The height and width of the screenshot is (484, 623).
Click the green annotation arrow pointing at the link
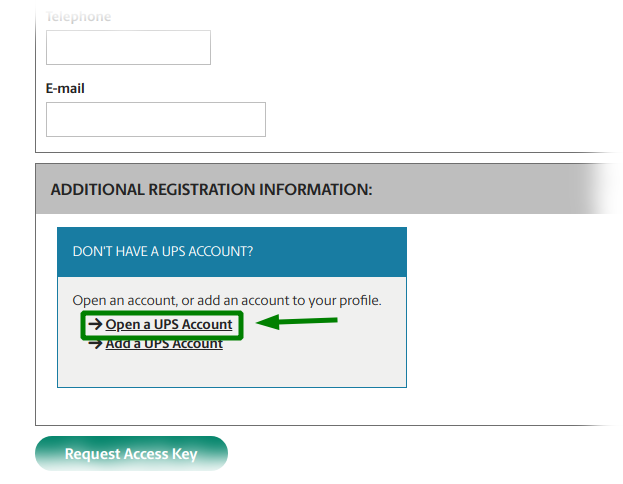[297, 321]
